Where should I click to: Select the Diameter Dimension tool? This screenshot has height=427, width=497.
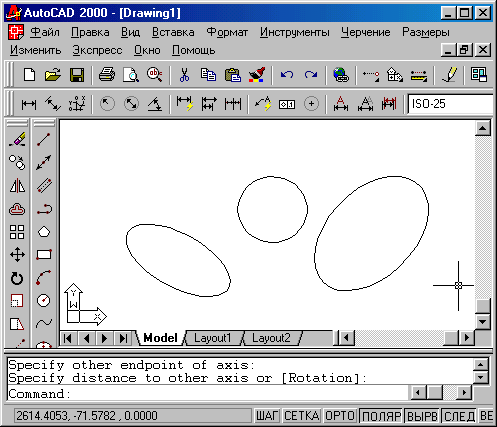pyautogui.click(x=131, y=104)
